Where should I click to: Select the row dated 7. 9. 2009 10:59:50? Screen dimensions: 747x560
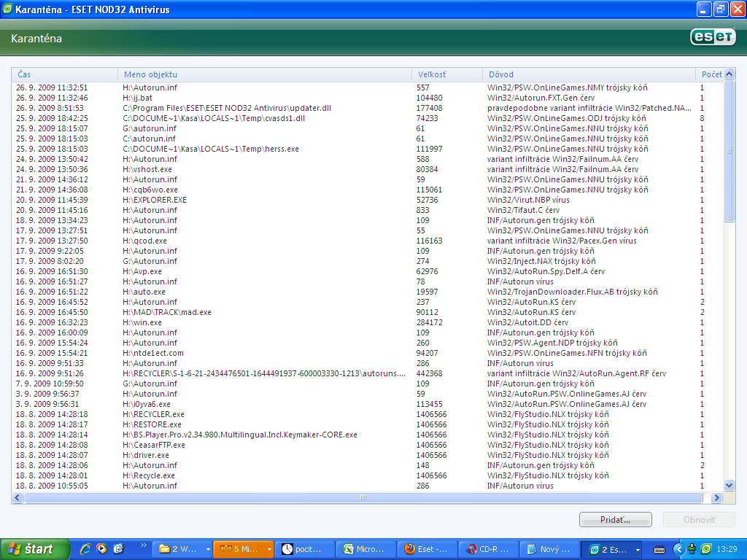368,384
